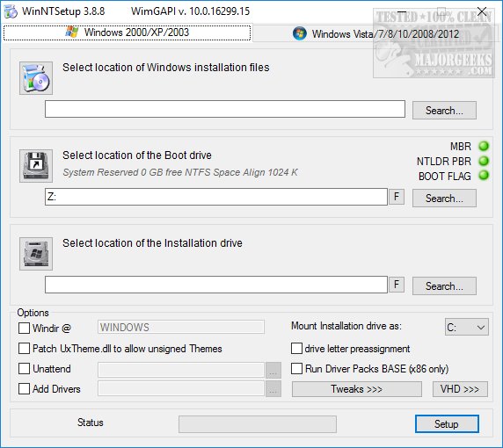Enable drive letter preassignment checkbox
Screen dimensions: 503x448
[x=296, y=349]
